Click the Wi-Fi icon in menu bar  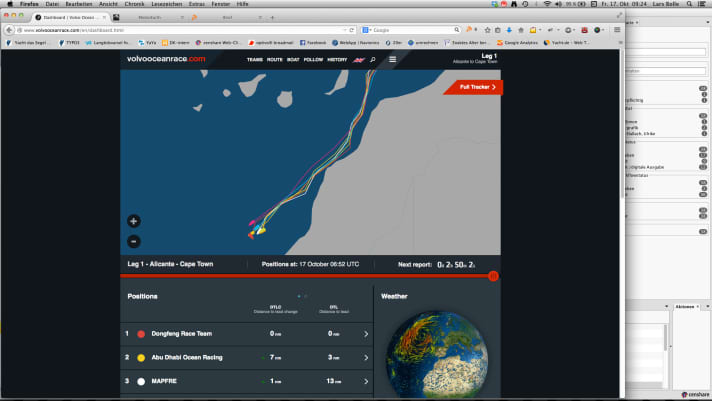547,4
